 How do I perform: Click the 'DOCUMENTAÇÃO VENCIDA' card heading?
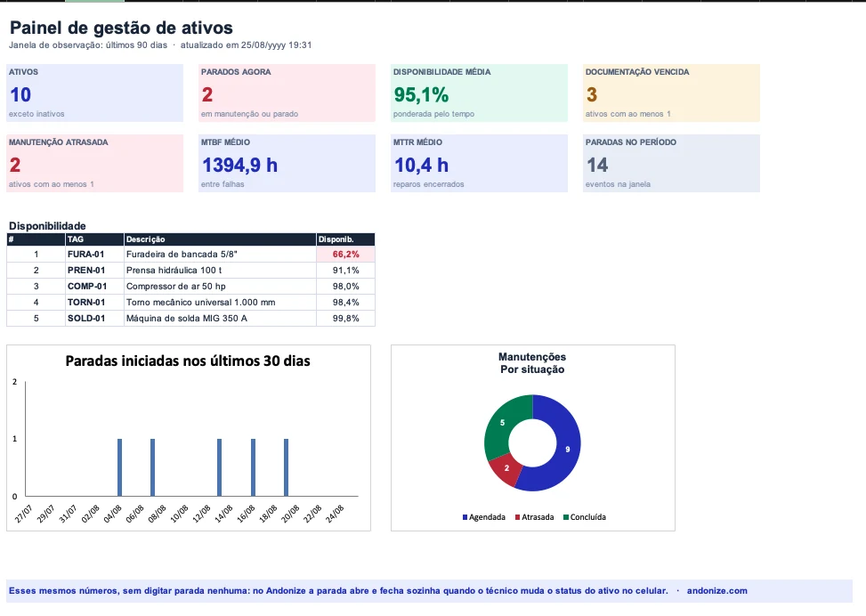(x=637, y=72)
